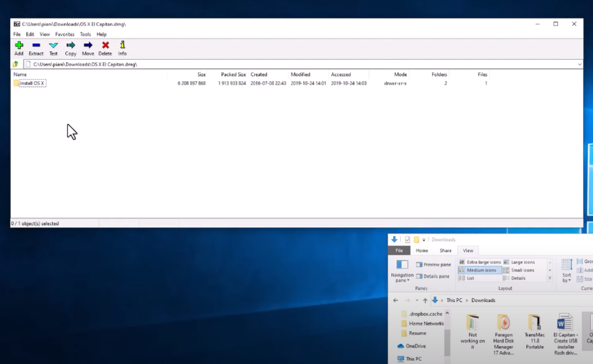The width and height of the screenshot is (593, 364).
Task: Sort by Mode column header
Action: click(x=401, y=75)
